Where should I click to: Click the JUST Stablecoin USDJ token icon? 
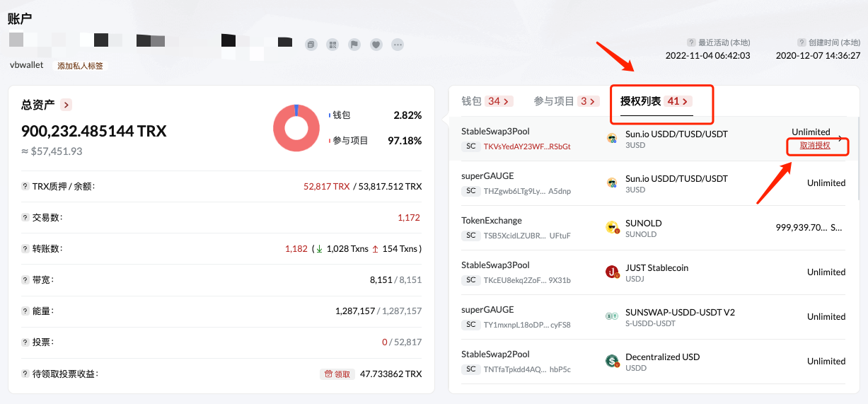tap(612, 272)
